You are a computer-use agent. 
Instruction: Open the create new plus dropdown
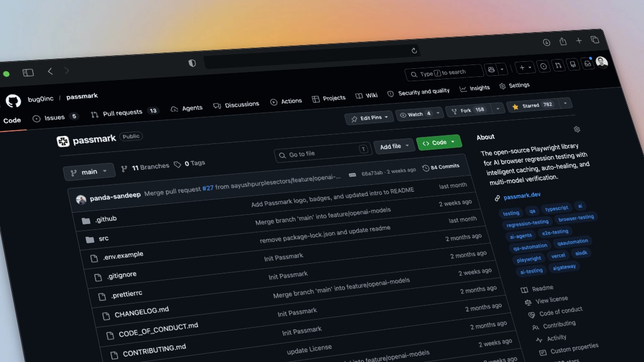tap(525, 67)
